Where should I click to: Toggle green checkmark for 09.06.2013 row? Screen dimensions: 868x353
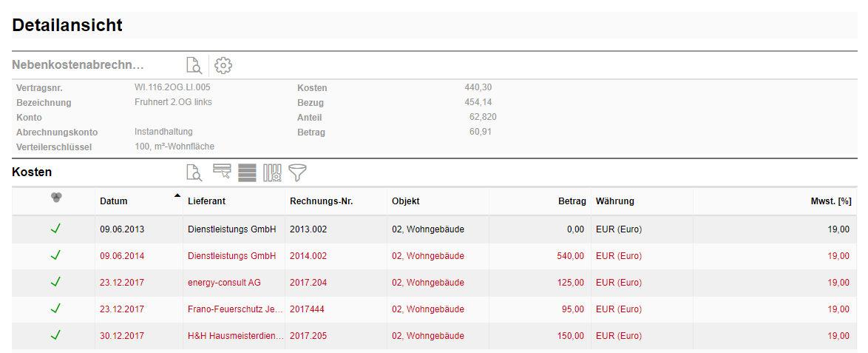click(x=55, y=229)
